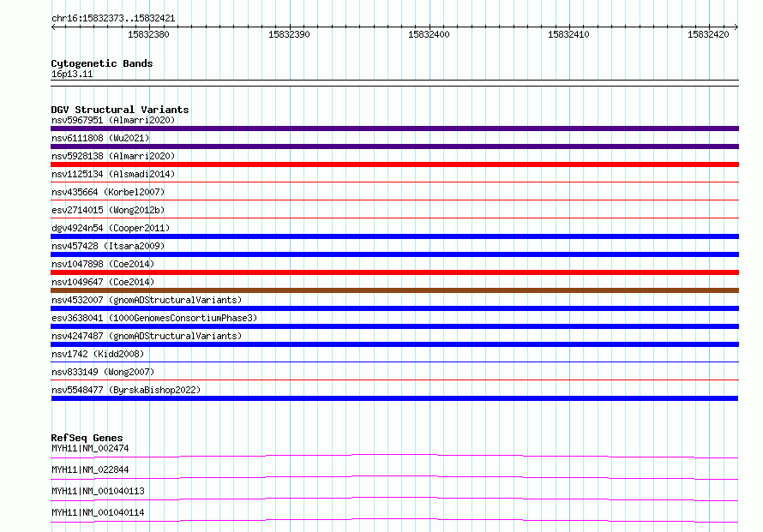
Task: Click the brown bar under nsv1049647
Action: click(394, 290)
